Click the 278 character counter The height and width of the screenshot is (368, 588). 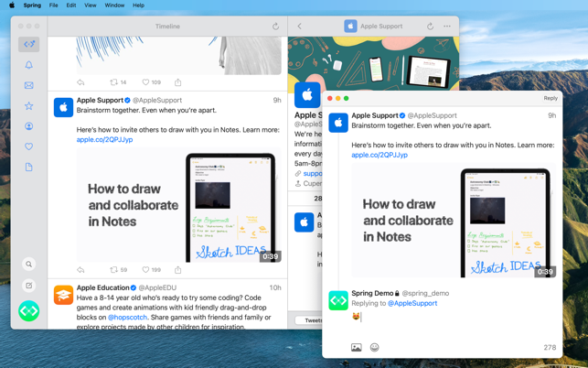point(550,347)
